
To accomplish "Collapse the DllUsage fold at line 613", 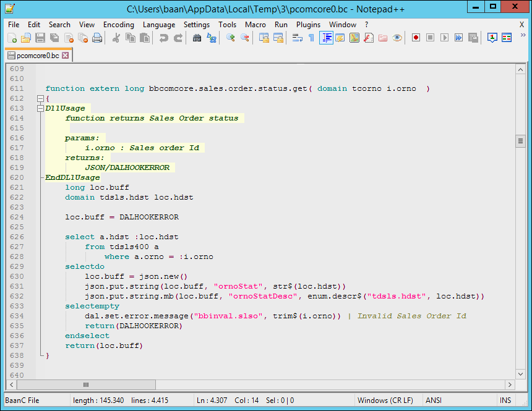I will [x=40, y=108].
